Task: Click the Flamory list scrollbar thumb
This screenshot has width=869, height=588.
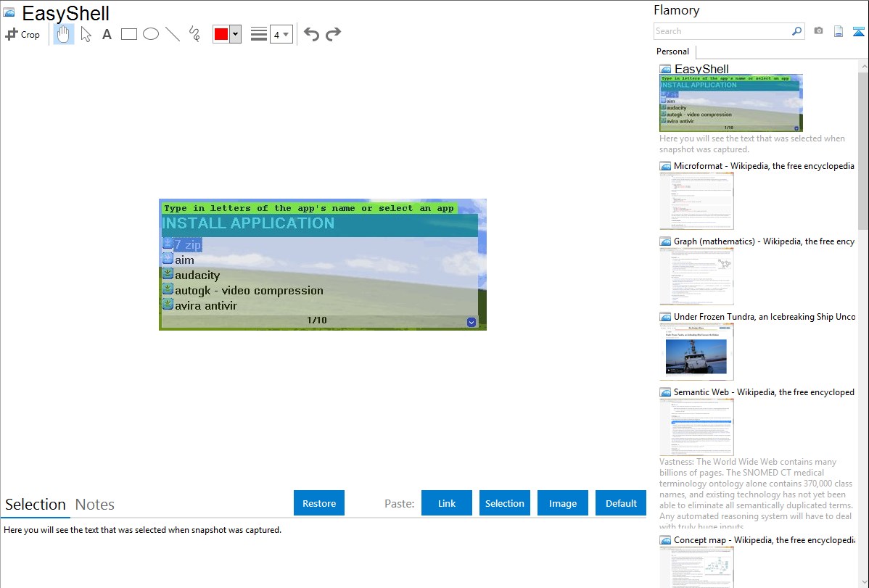Action: click(863, 149)
